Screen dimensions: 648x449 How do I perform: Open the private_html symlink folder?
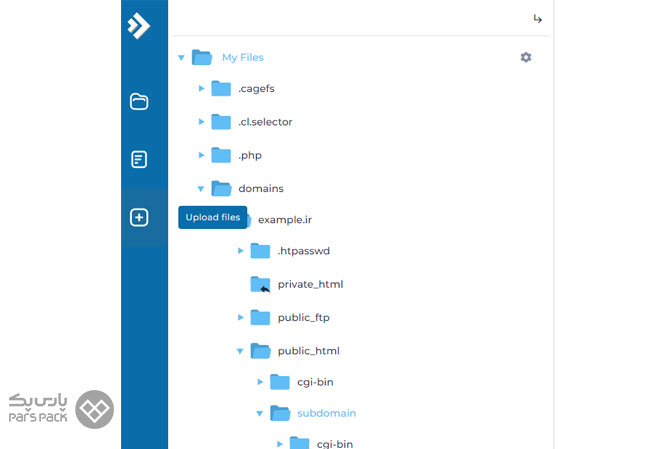(310, 284)
